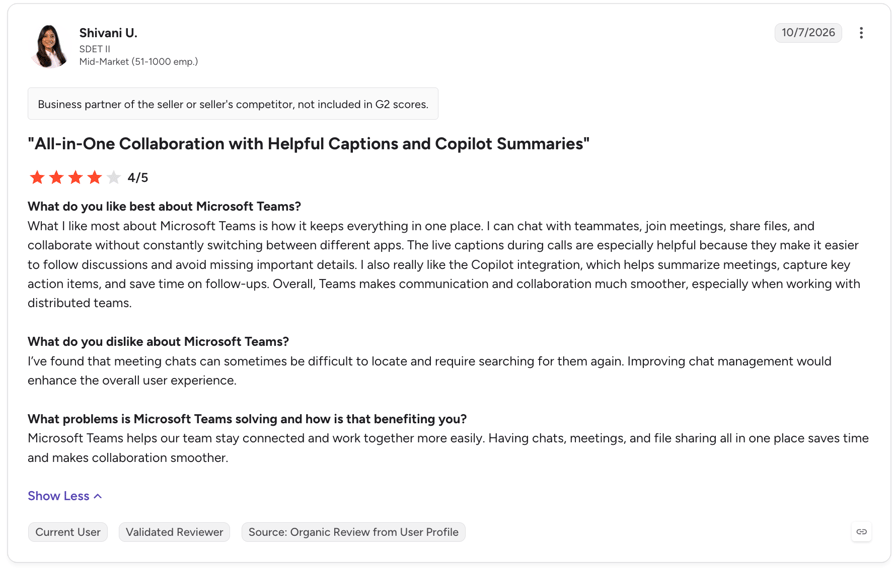The height and width of the screenshot is (568, 894).
Task: Click the Show Less chevron arrow
Action: coord(98,496)
